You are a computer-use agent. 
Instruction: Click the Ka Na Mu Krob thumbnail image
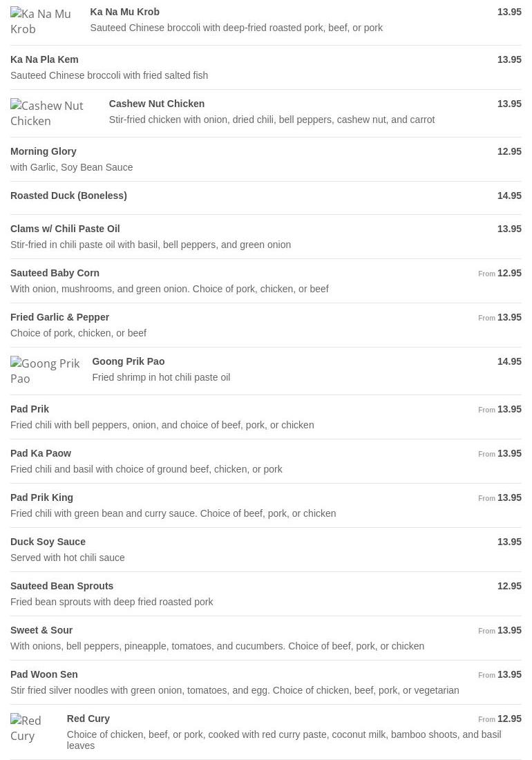(x=41, y=21)
